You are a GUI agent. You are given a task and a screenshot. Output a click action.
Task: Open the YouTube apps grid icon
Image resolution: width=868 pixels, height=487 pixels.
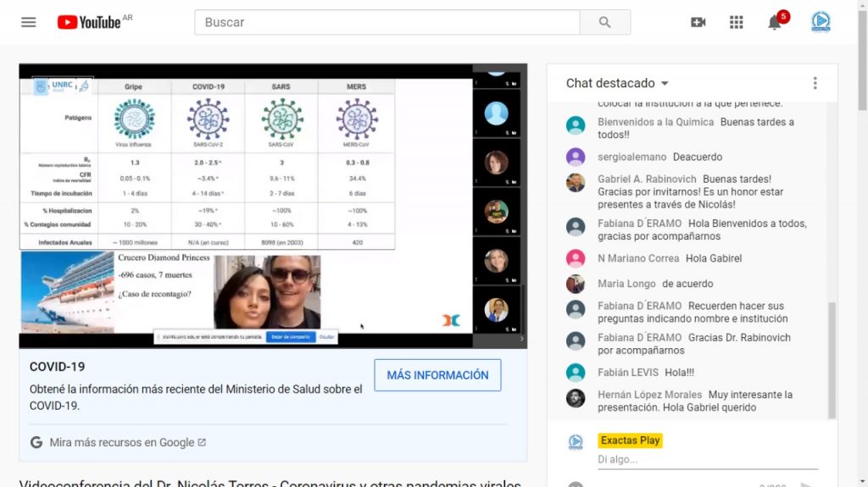pyautogui.click(x=737, y=22)
